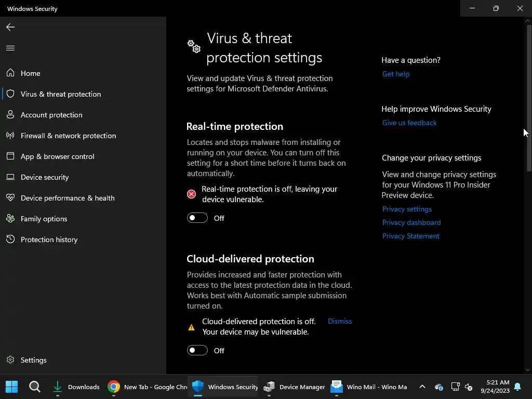Click the Device security laptop icon

click(x=10, y=177)
